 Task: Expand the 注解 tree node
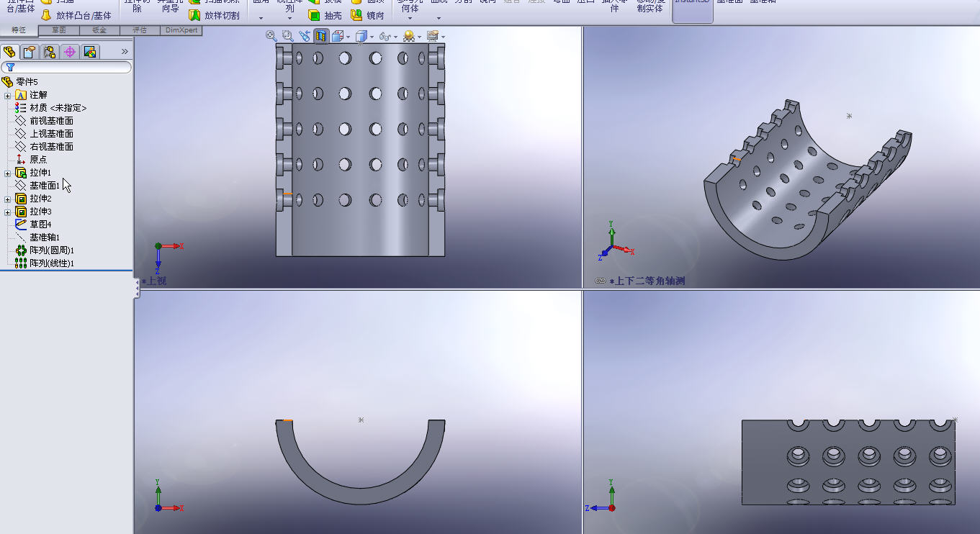tap(8, 95)
